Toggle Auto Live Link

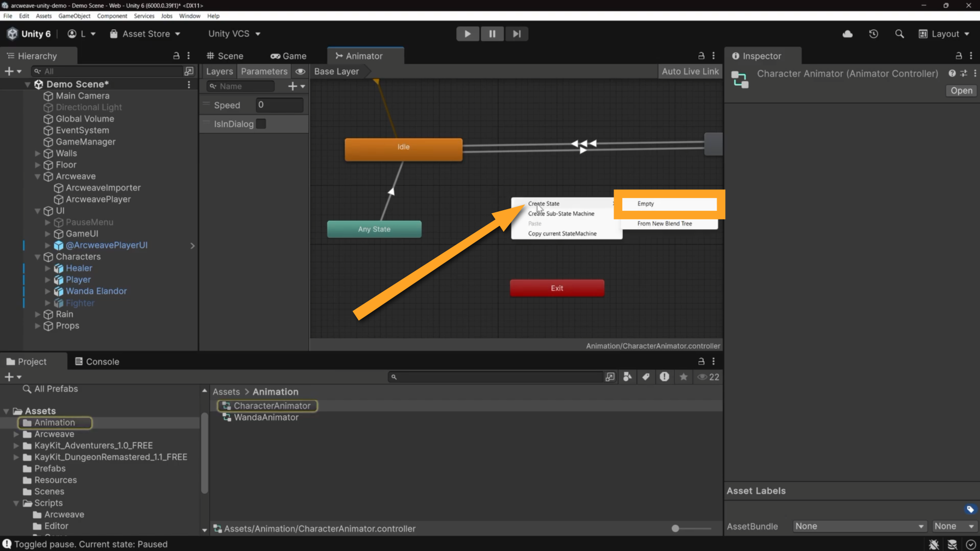tap(690, 71)
